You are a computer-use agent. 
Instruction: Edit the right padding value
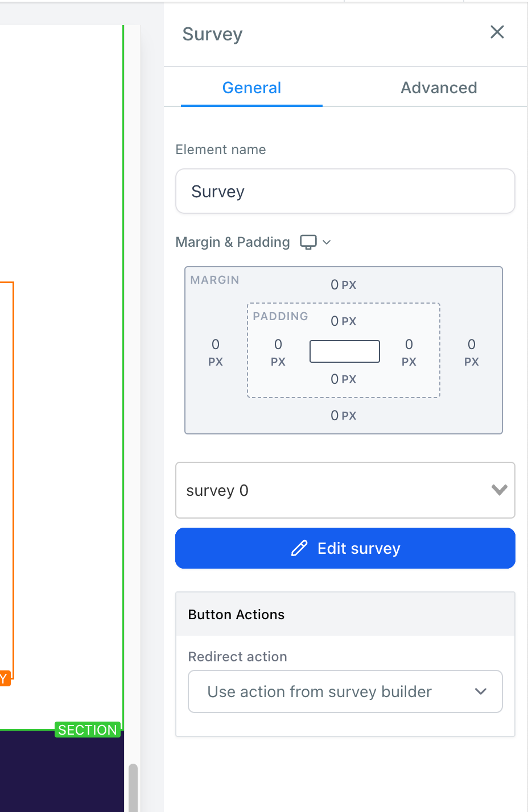click(x=409, y=352)
